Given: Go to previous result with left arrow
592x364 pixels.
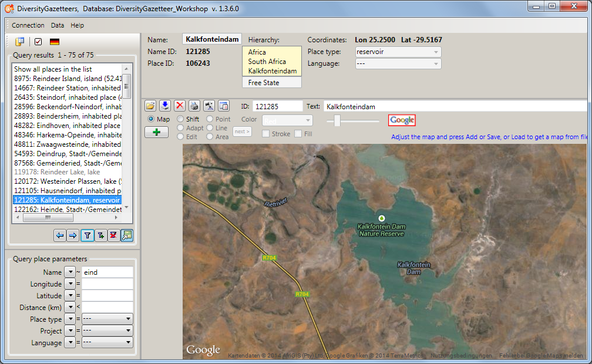Looking at the screenshot, I should [x=59, y=235].
